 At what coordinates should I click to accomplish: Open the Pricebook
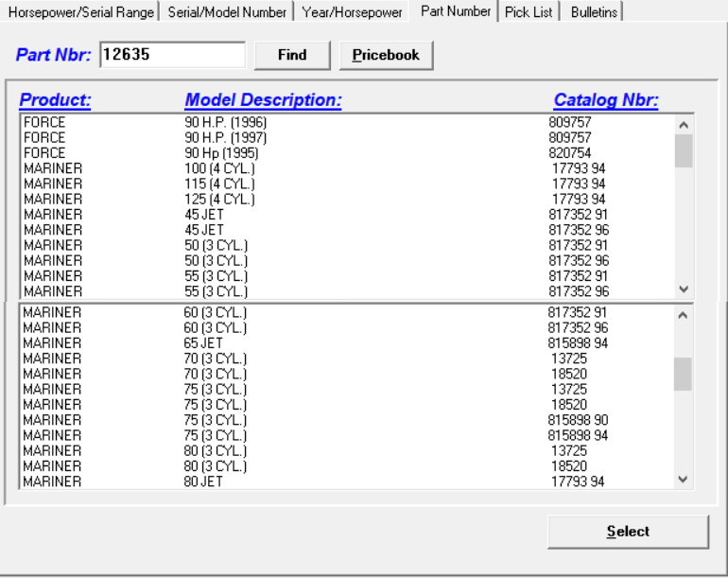pyautogui.click(x=386, y=55)
